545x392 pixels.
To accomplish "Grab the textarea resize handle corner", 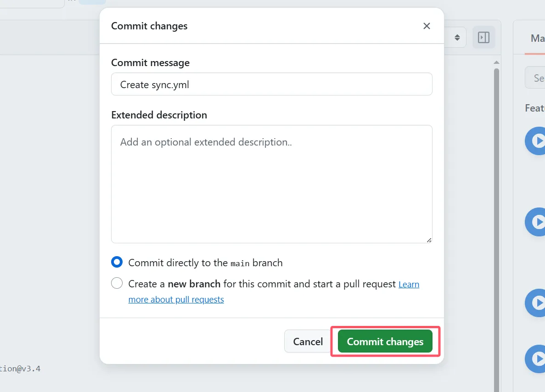I will point(429,240).
